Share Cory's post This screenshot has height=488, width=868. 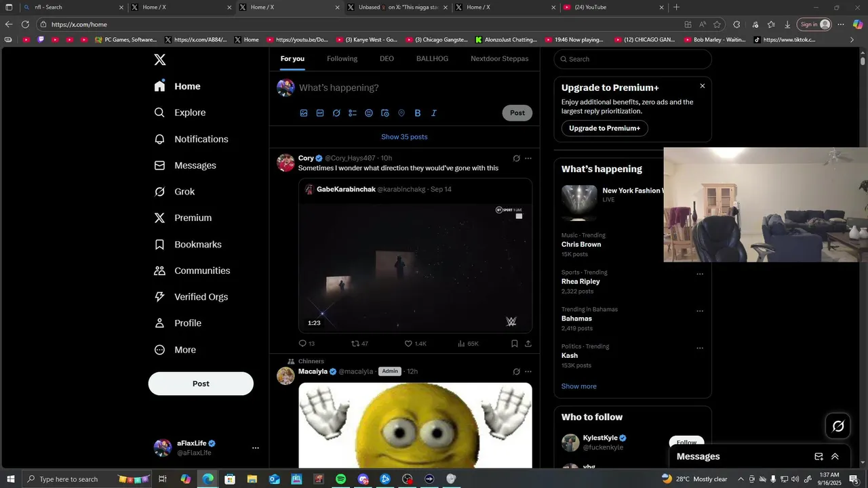pos(528,344)
